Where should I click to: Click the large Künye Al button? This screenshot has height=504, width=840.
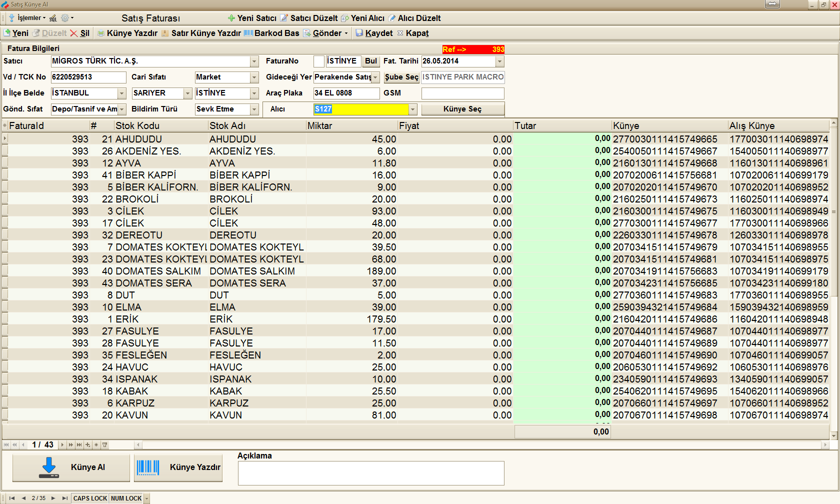click(x=71, y=468)
